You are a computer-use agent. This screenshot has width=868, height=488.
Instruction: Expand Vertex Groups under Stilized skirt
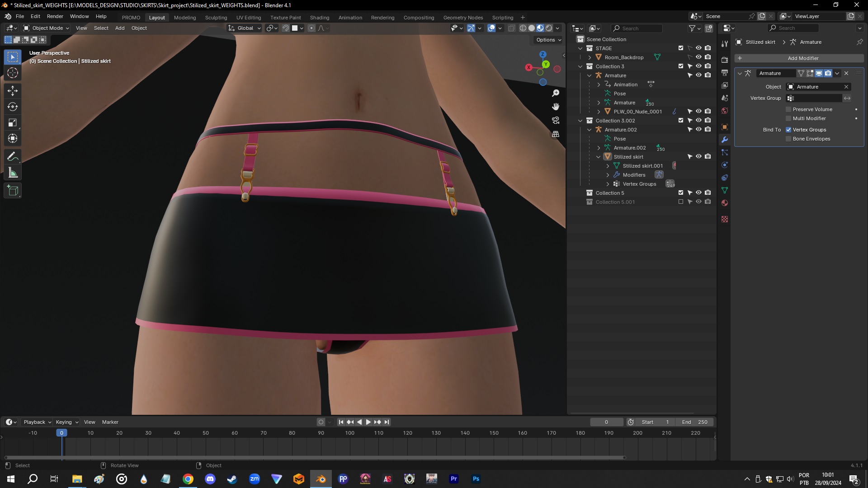(608, 184)
